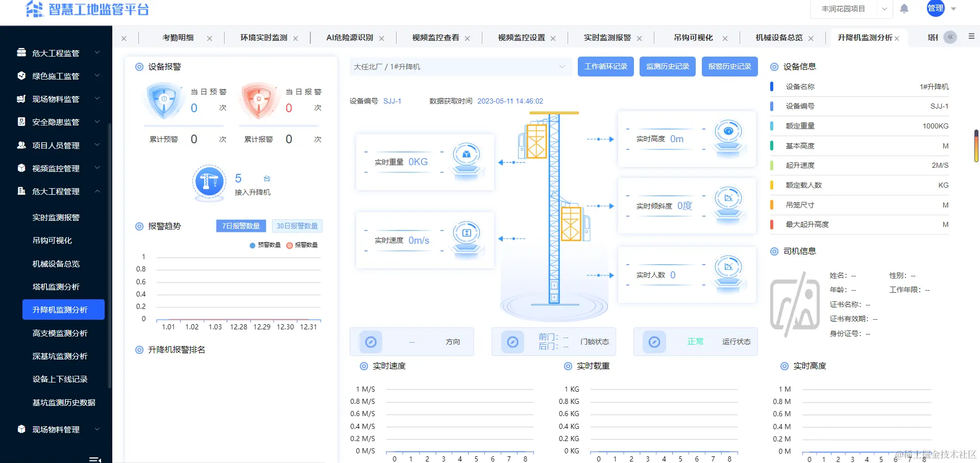This screenshot has height=463, width=980.
Task: Click the 工作循环记录 button
Action: (x=606, y=67)
